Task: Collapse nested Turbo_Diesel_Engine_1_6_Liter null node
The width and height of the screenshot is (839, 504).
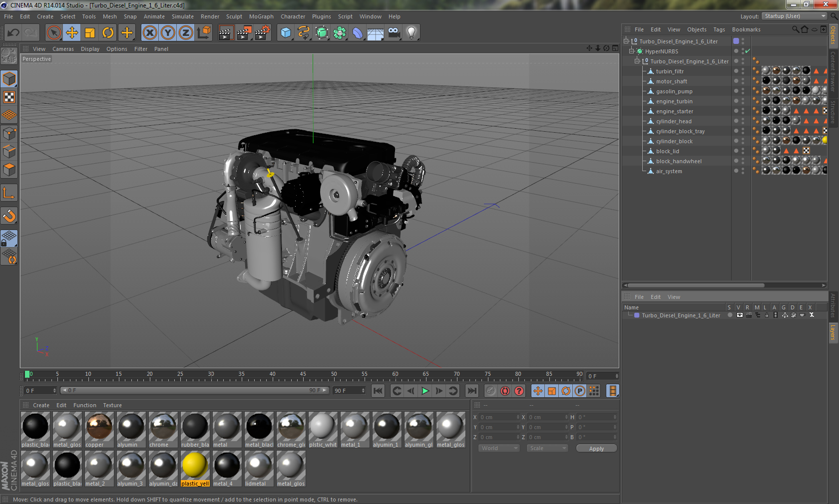Action: click(637, 61)
